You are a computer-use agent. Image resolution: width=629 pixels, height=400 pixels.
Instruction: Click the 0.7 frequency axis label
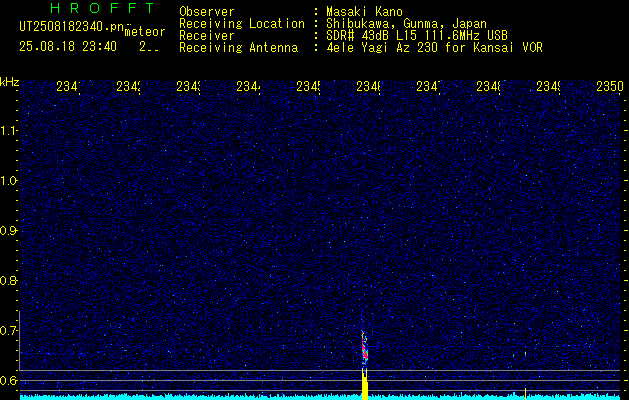[9, 330]
